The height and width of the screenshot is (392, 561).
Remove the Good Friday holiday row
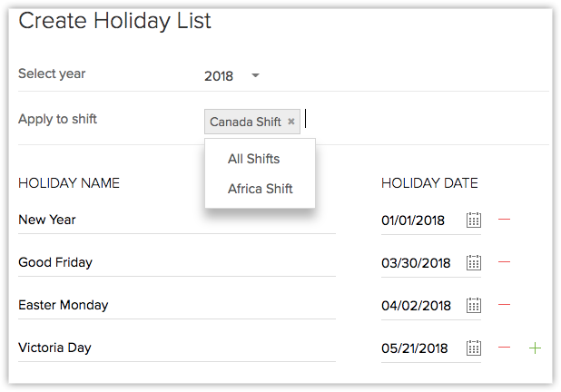(505, 262)
